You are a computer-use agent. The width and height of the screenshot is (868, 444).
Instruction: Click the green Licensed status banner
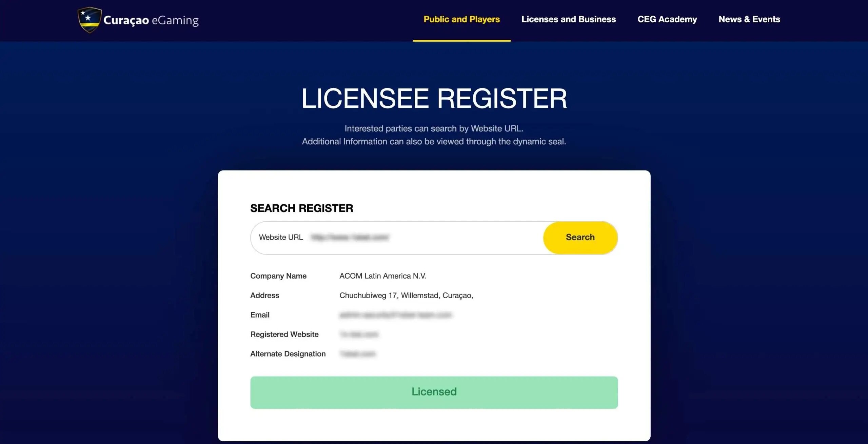(x=434, y=392)
